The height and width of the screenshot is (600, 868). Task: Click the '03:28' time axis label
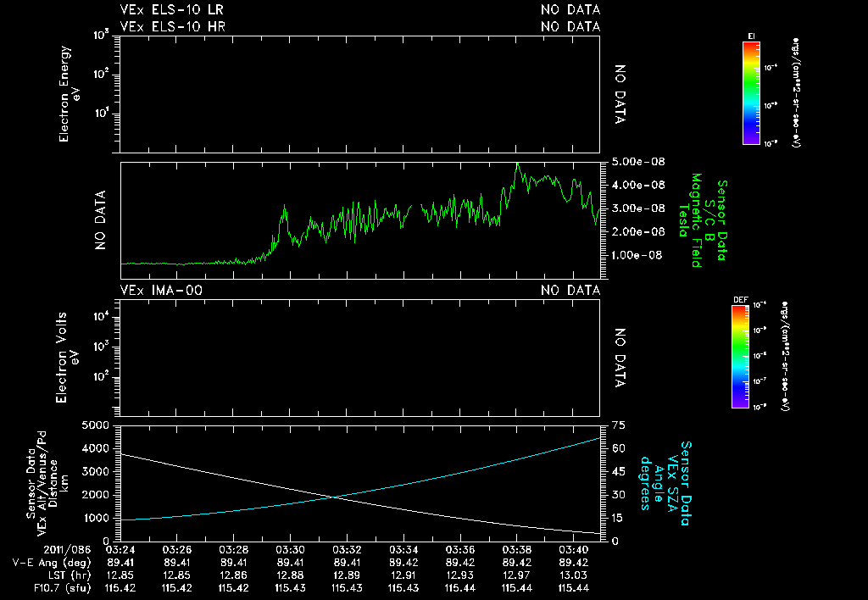[x=234, y=550]
